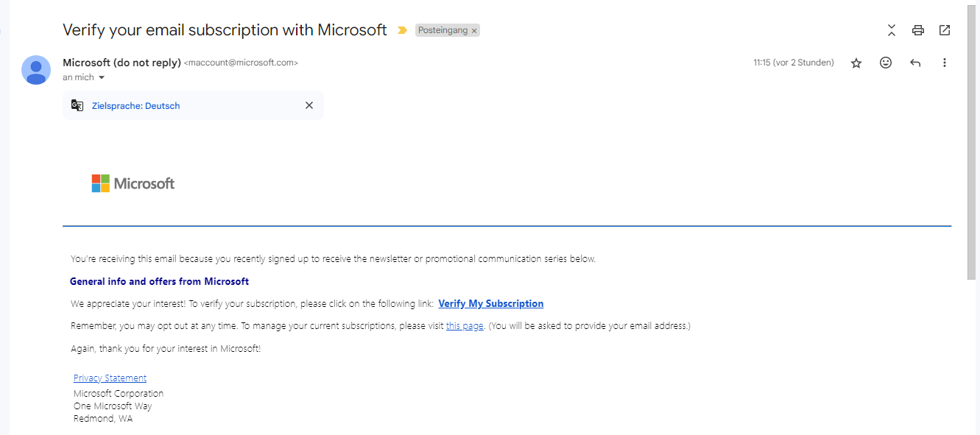This screenshot has width=980, height=435.
Task: Click the Microsoft logo in the email
Action: pyautogui.click(x=133, y=183)
